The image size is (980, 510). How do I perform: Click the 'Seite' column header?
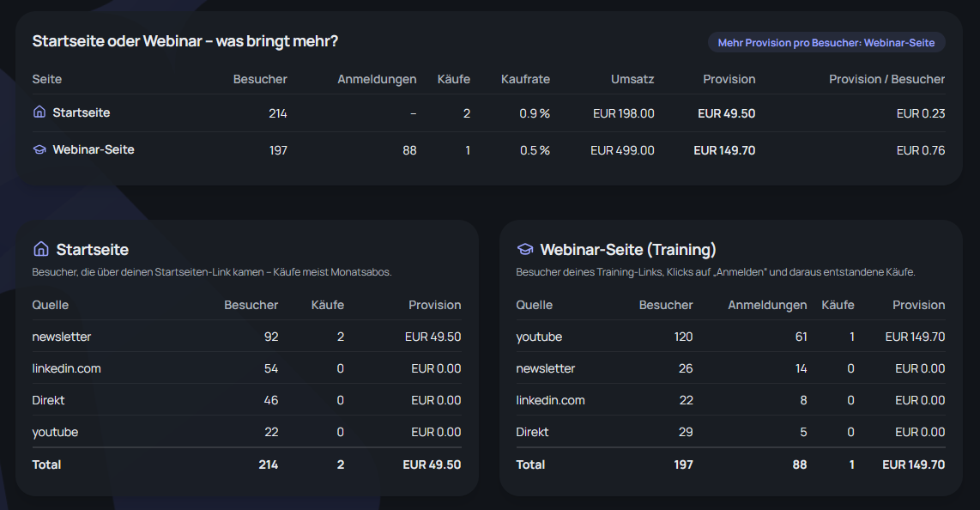pyautogui.click(x=47, y=79)
